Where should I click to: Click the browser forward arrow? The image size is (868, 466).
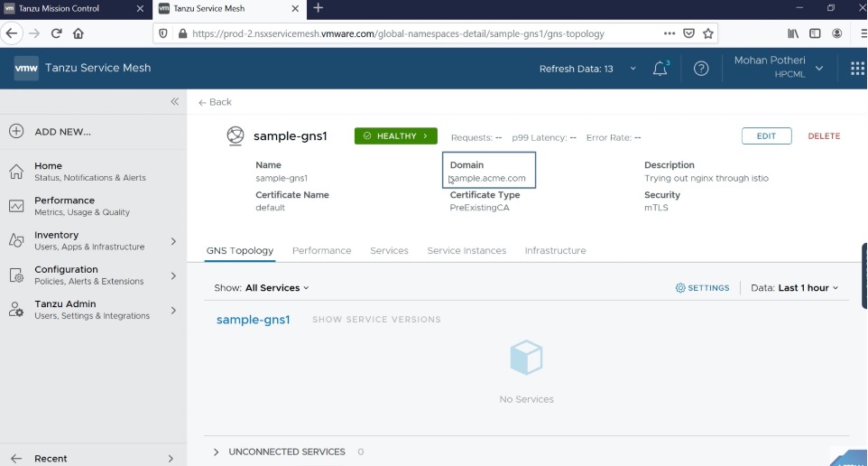click(34, 33)
